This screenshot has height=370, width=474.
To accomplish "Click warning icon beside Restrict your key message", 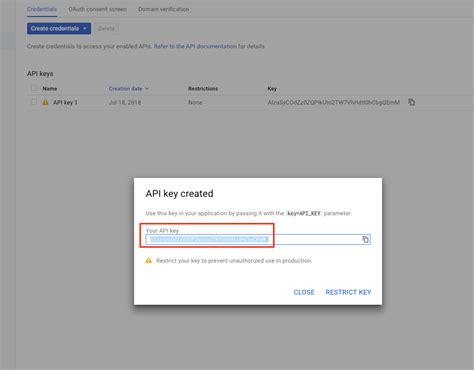I will (149, 260).
